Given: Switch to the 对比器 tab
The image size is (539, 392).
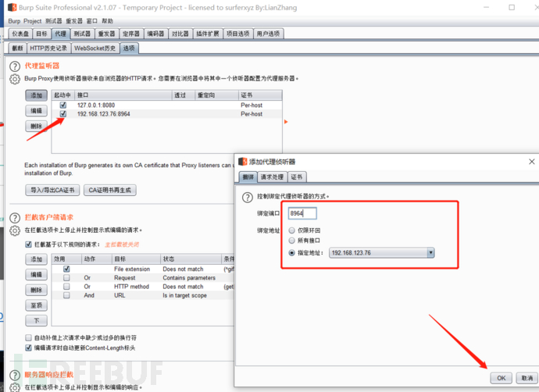Looking at the screenshot, I should 180,34.
